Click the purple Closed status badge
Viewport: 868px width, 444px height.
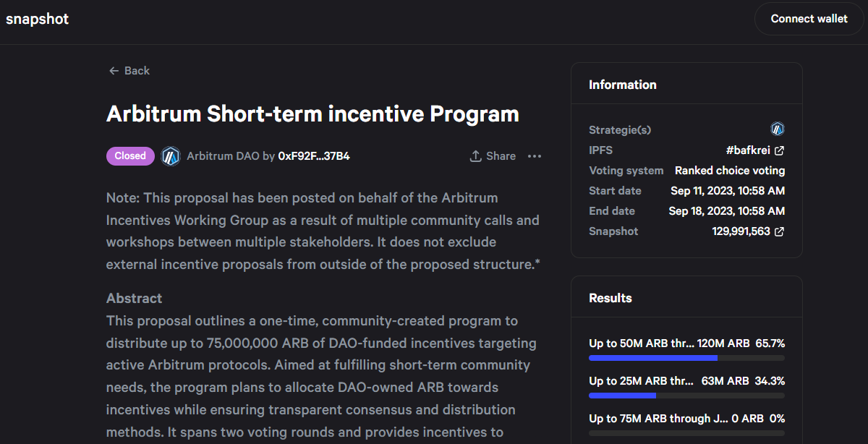point(130,156)
